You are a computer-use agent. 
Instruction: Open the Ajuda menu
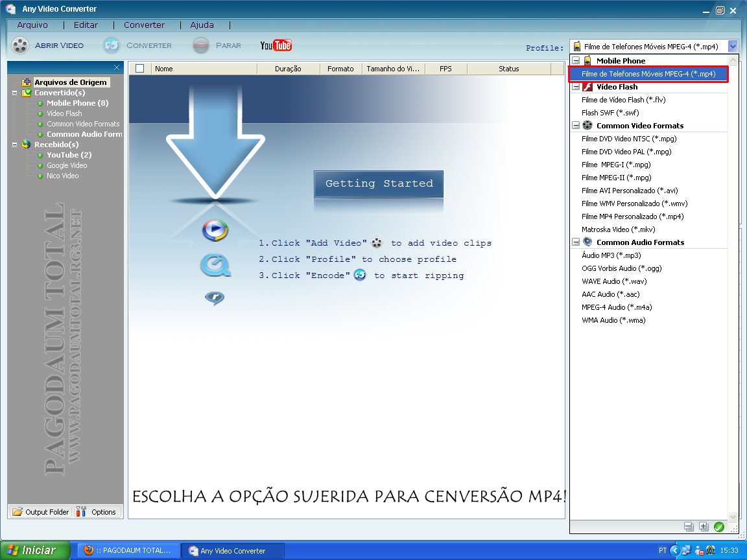202,25
